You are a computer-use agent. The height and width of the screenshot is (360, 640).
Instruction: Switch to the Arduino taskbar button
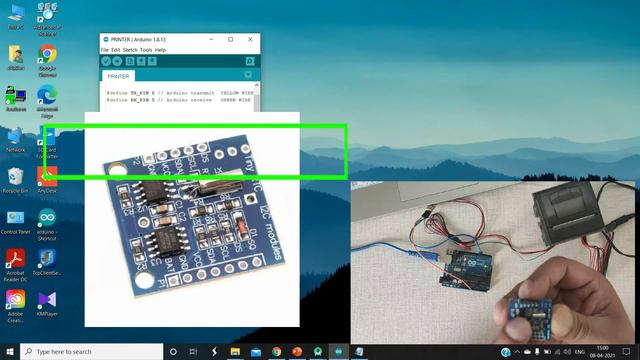pyautogui.click(x=339, y=351)
